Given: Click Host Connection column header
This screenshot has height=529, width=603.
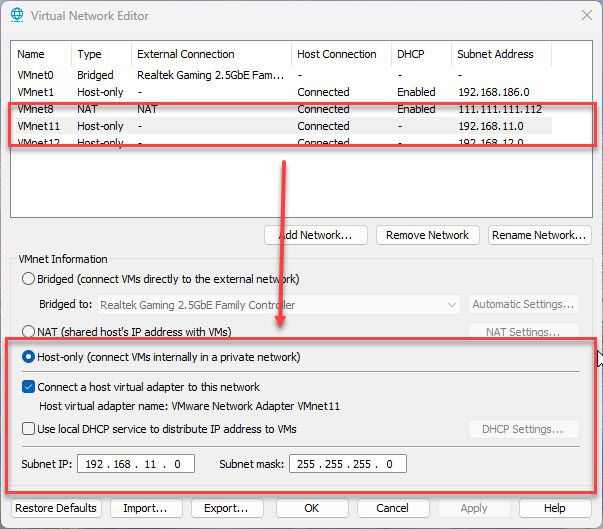Looking at the screenshot, I should [x=341, y=54].
